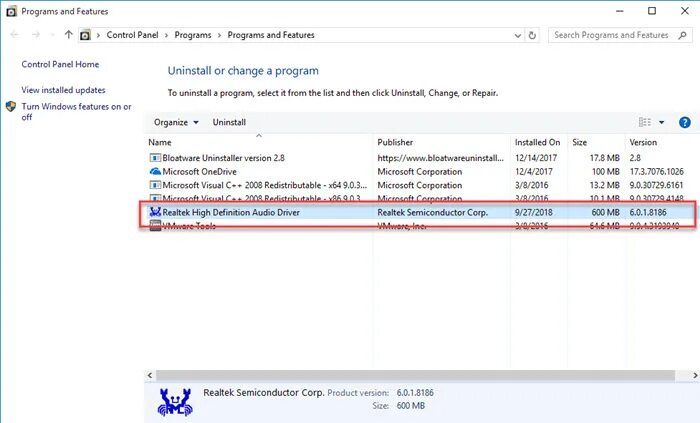Screen dimensions: 700x423
Task: Click the change view icon
Action: (644, 122)
